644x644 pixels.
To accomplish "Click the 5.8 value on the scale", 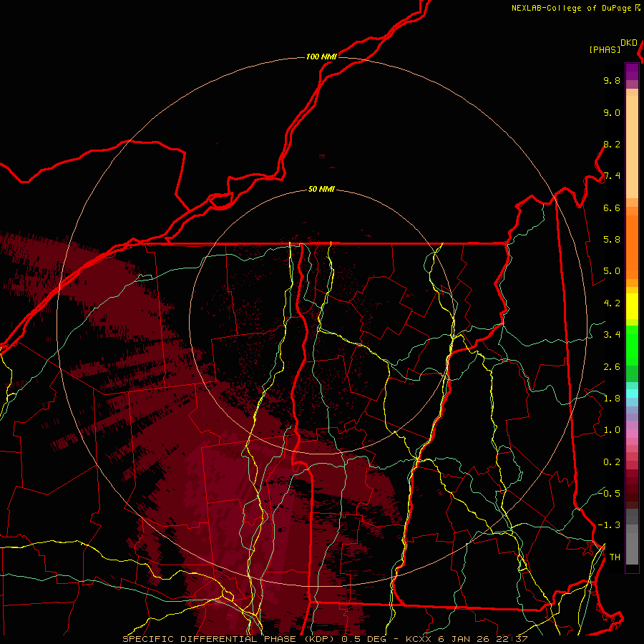I will coord(612,240).
